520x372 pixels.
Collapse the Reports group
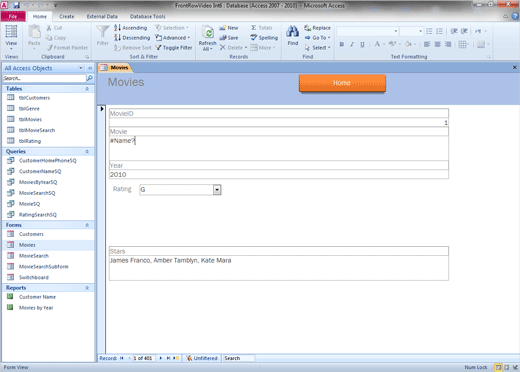87,288
